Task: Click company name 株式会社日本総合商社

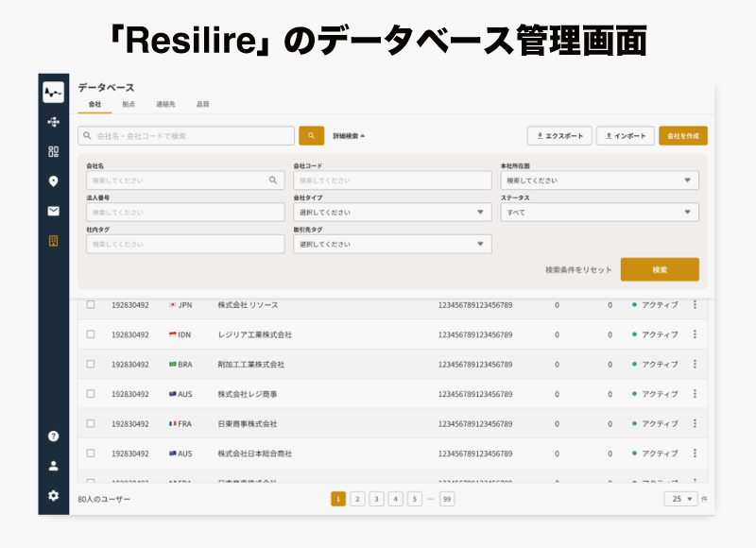Action: pos(255,454)
